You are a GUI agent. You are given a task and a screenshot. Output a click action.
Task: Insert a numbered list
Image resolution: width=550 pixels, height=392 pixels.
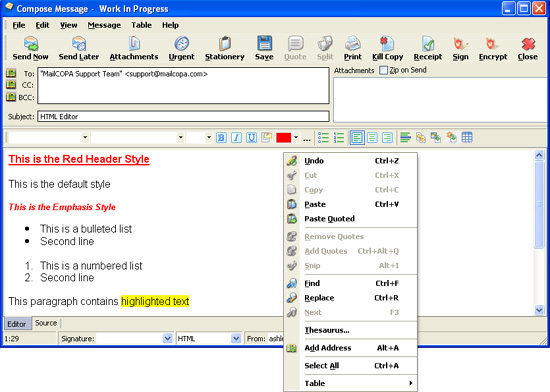coord(338,137)
